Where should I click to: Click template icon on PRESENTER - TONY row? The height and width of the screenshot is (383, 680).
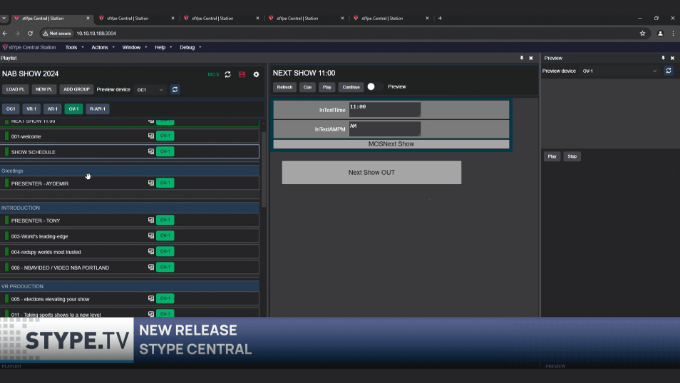click(x=150, y=220)
